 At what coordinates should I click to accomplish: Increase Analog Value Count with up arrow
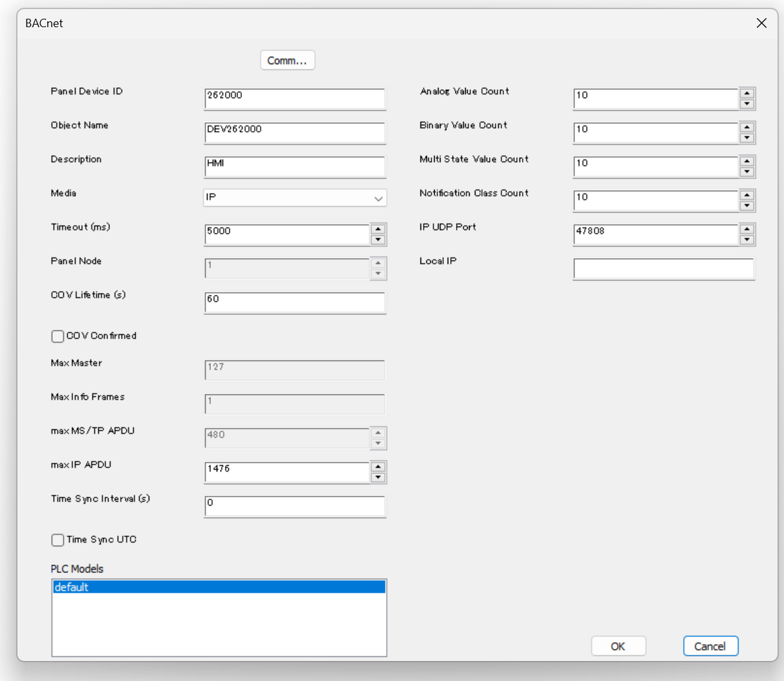click(747, 94)
